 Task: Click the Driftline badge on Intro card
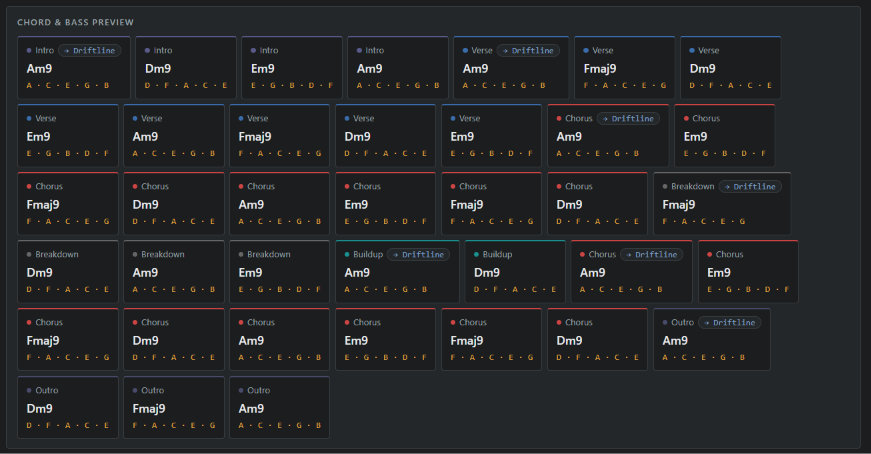click(89, 51)
